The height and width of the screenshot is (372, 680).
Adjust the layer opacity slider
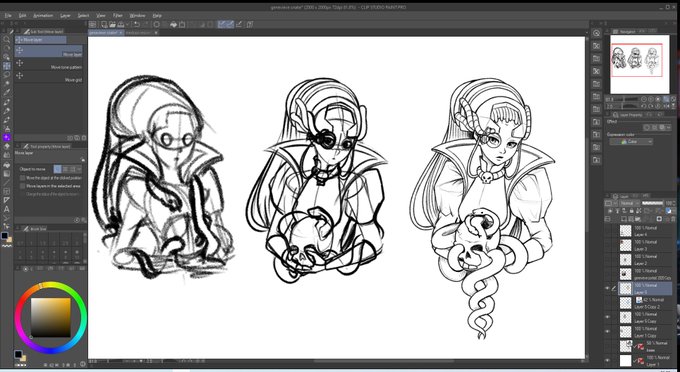click(x=652, y=203)
